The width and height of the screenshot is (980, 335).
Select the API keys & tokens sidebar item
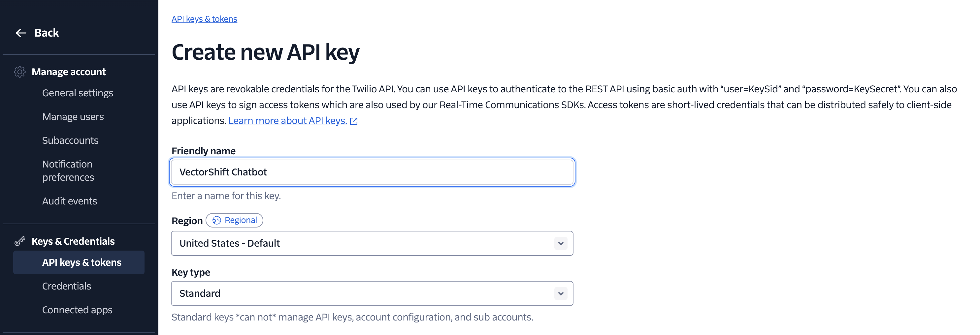click(x=82, y=262)
